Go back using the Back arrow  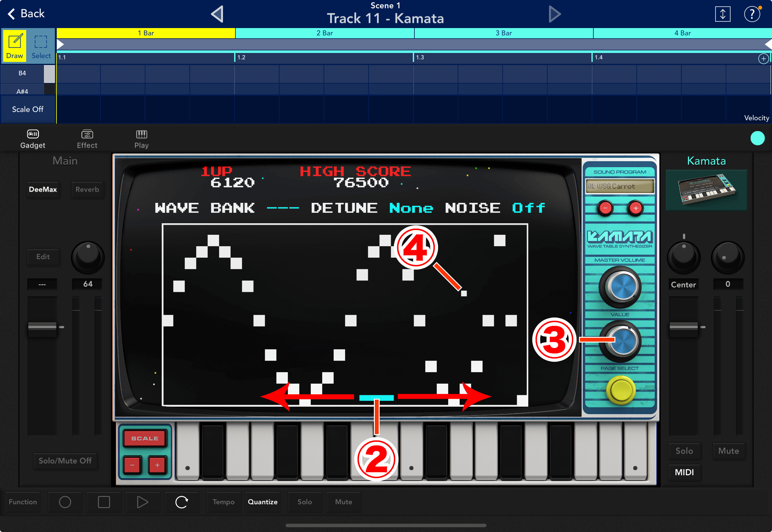26,14
